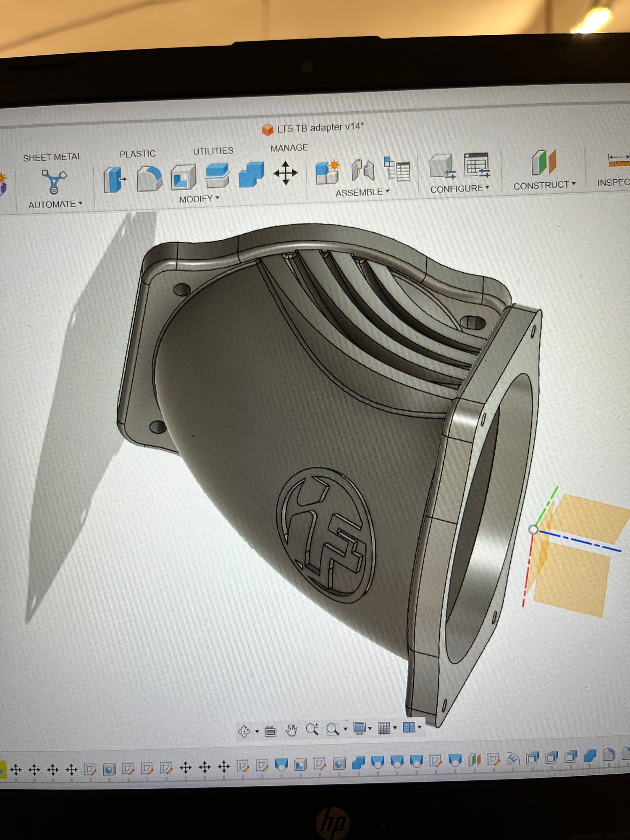Switch to the PLASTIC tab
This screenshot has height=840, width=630.
coord(137,154)
